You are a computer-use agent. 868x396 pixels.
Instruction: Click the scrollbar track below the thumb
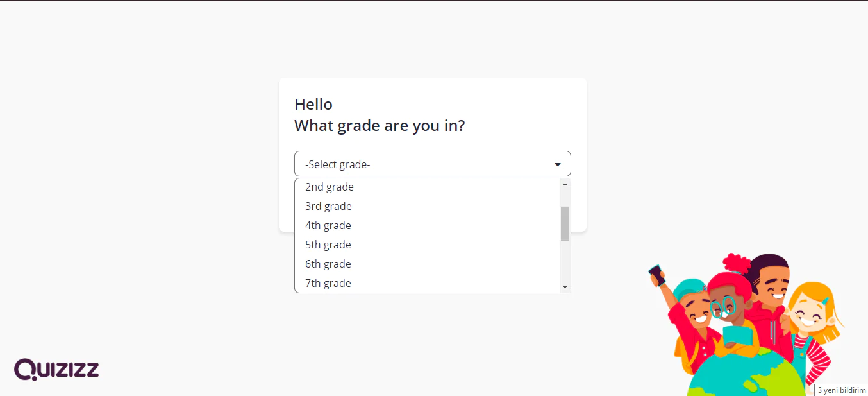tap(565, 263)
